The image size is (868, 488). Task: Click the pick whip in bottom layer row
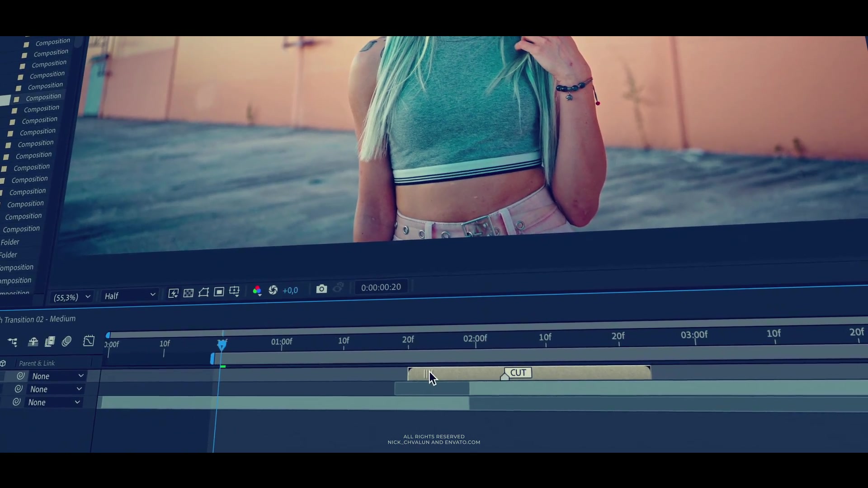17,402
